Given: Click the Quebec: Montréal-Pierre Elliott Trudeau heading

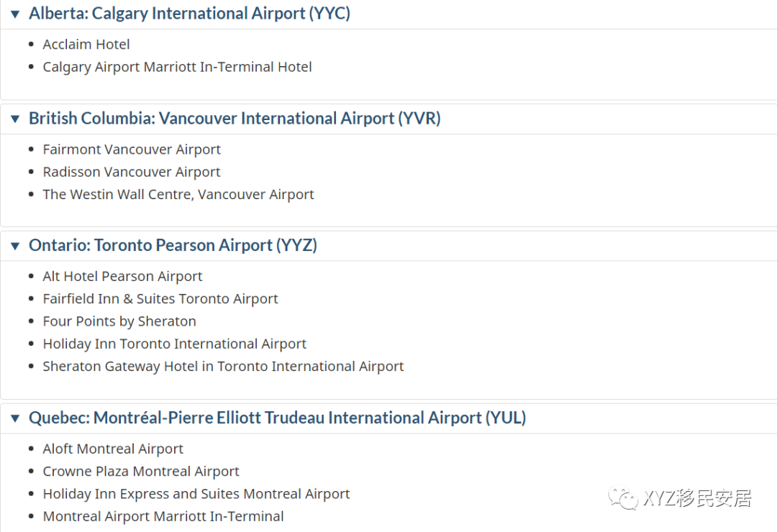Looking at the screenshot, I should 277,418.
